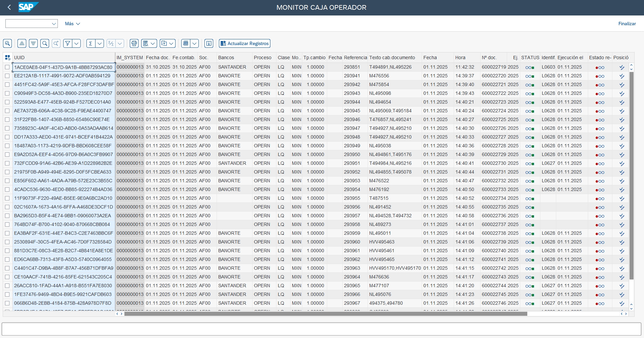Open the layout grid dropdown arrow
The width and height of the screenshot is (644, 338).
coord(194,43)
